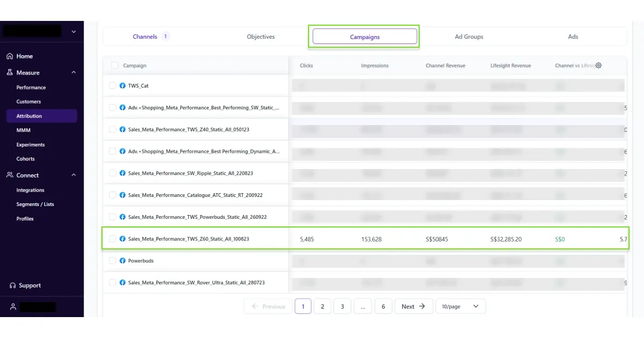Open Cohorts in the sidebar
The height and width of the screenshot is (338, 644).
coord(25,159)
